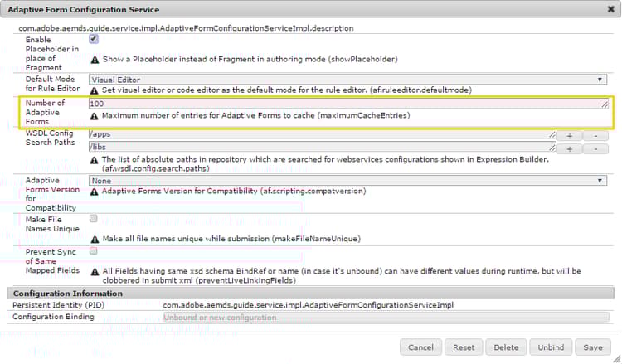
Task: Remove the /apps search path entry
Action: click(595, 136)
